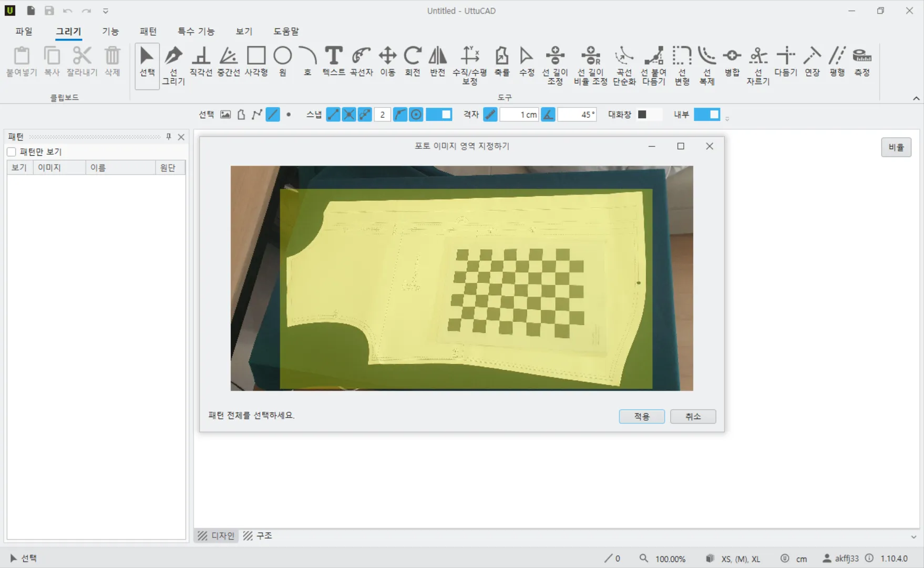
Task: Select 선 길이 조정 tool
Action: click(555, 66)
